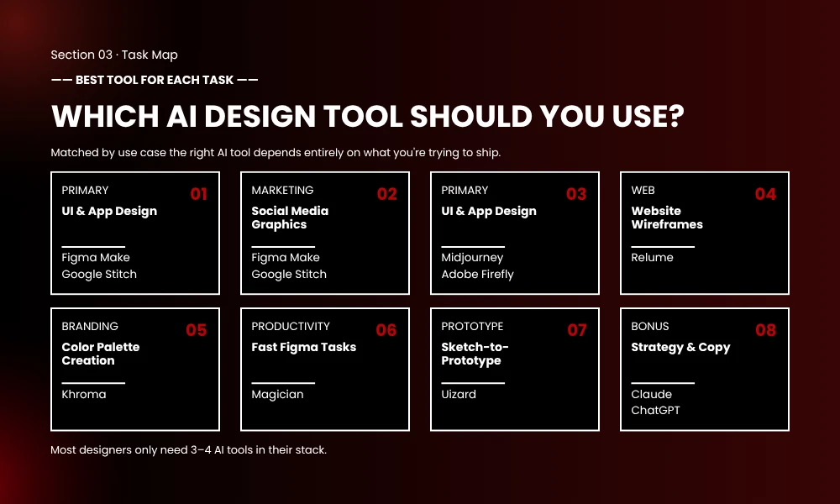Click the 'Color Palette Creation' title

(101, 354)
